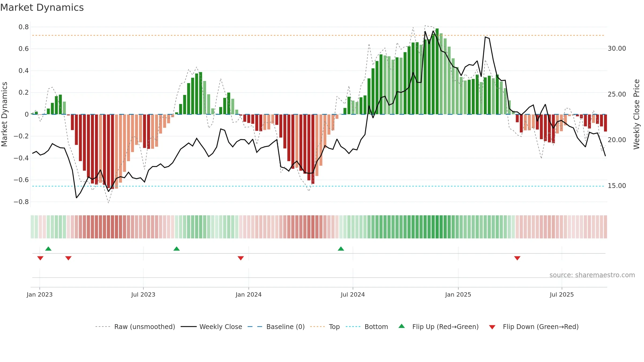Select the green flip-up marker near September 2023
Image resolution: width=644 pixels, height=362 pixels.
point(177,249)
